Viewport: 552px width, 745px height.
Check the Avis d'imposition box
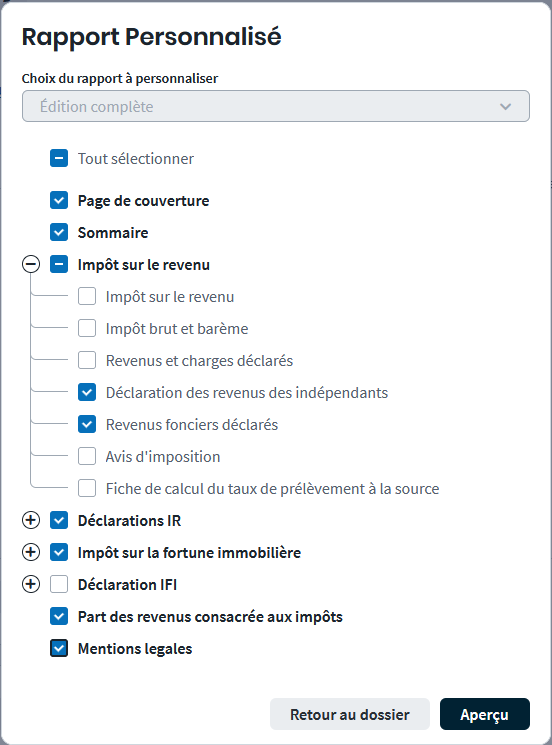click(87, 456)
